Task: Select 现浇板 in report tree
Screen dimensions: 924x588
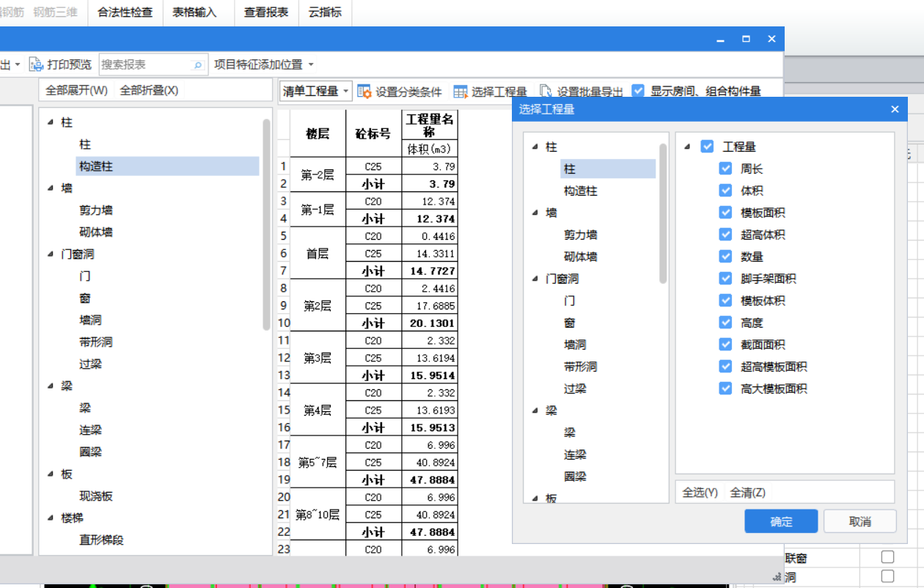Action: [x=96, y=496]
